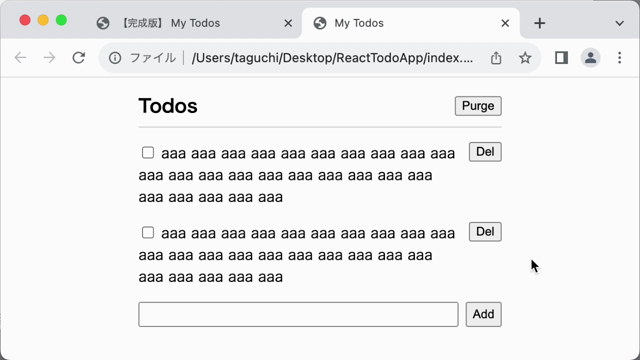Check the first todo checkbox

pos(148,153)
